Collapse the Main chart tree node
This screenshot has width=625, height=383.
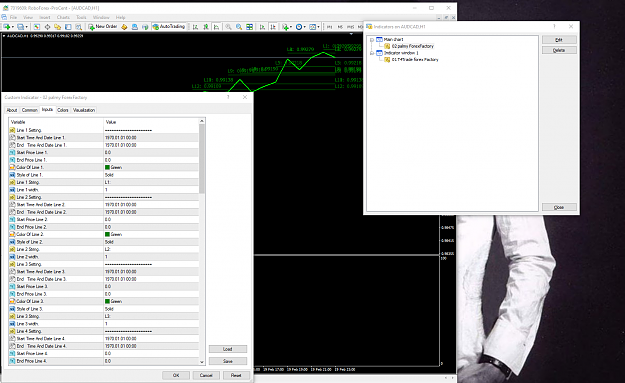pyautogui.click(x=372, y=39)
